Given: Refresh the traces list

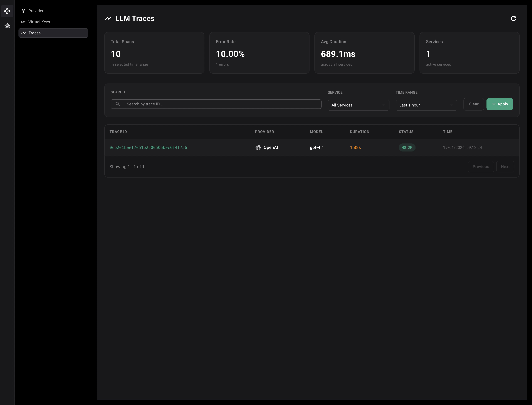Looking at the screenshot, I should (513, 18).
